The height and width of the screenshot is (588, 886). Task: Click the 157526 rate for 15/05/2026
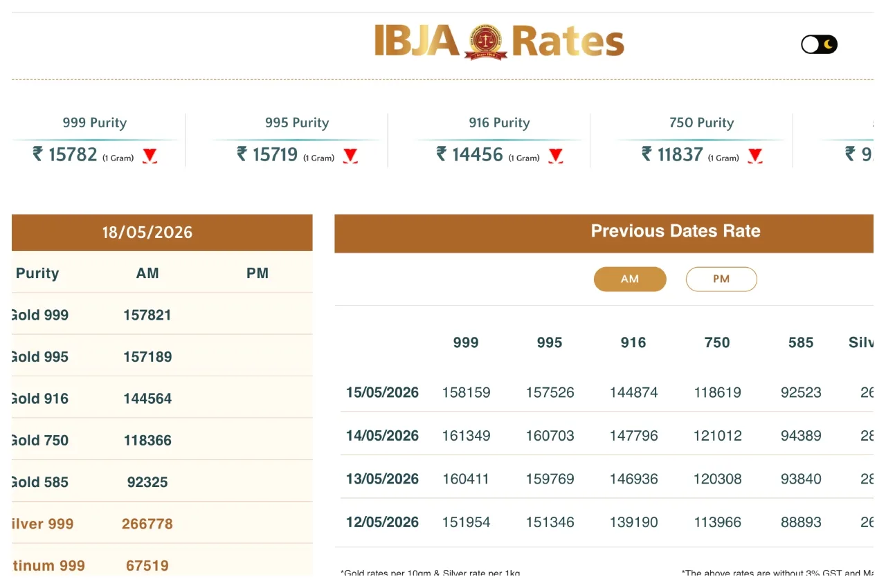[550, 393]
